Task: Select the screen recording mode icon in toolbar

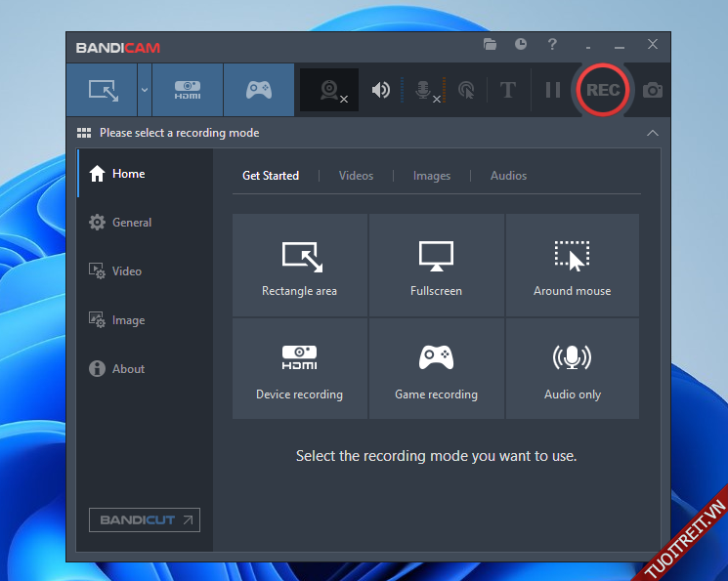Action: coord(103,90)
